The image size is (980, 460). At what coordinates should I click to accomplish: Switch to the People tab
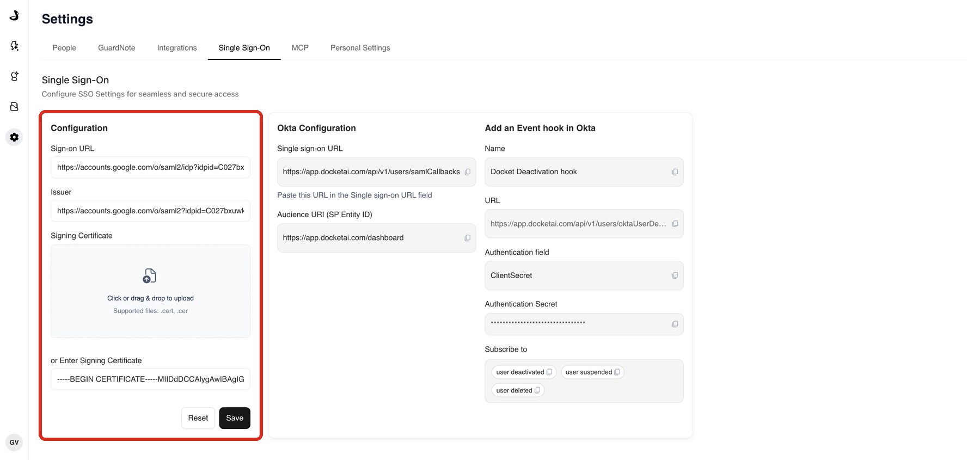point(64,48)
